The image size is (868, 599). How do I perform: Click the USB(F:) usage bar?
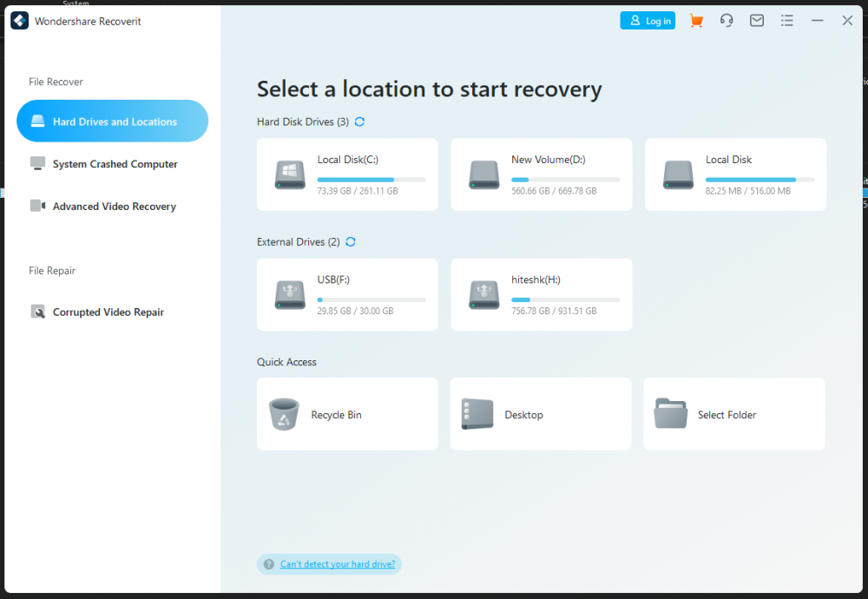coord(372,300)
